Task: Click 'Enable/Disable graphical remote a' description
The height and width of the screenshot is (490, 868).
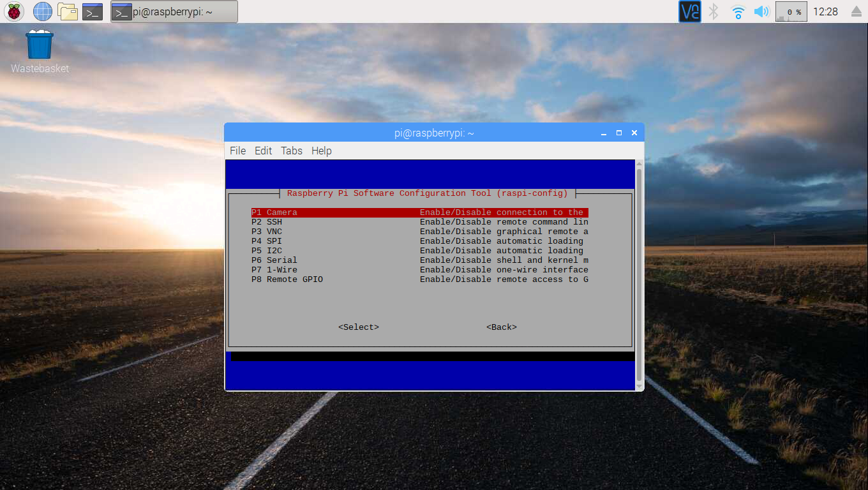Action: click(504, 232)
